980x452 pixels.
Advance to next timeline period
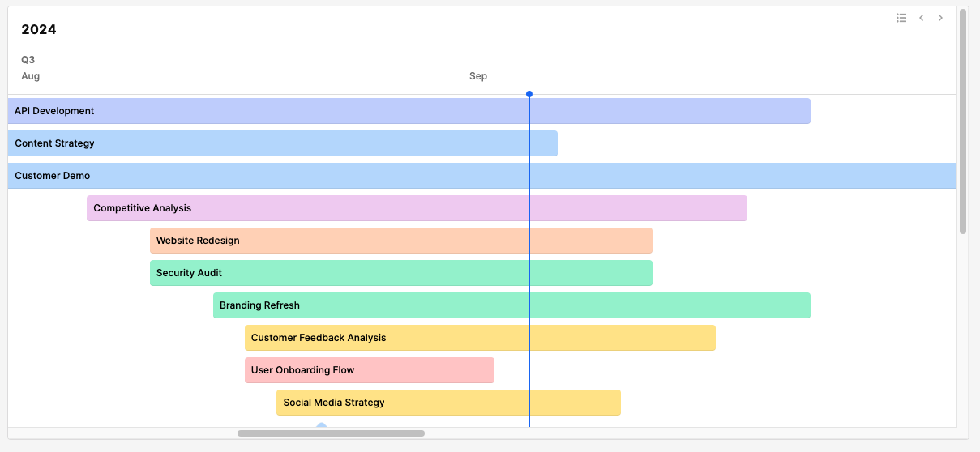coord(940,18)
